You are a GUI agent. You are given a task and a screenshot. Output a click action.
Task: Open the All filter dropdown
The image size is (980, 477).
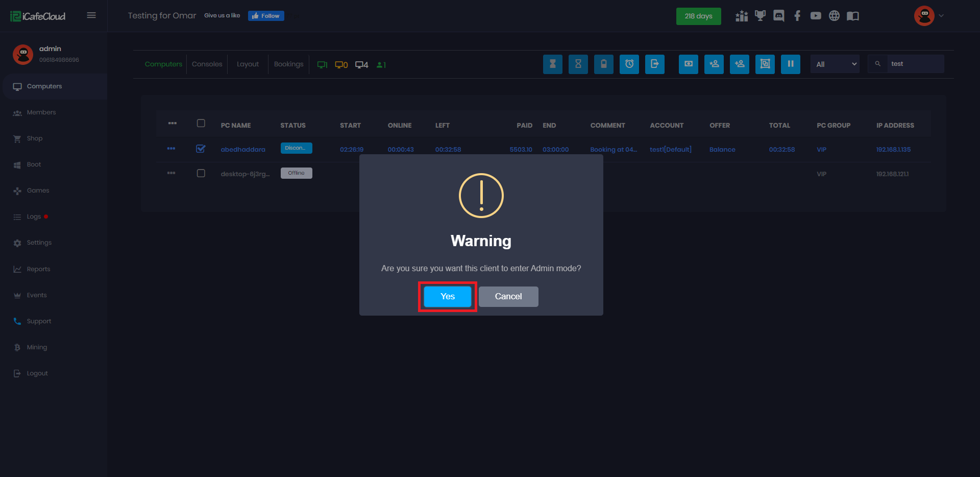[x=835, y=64]
